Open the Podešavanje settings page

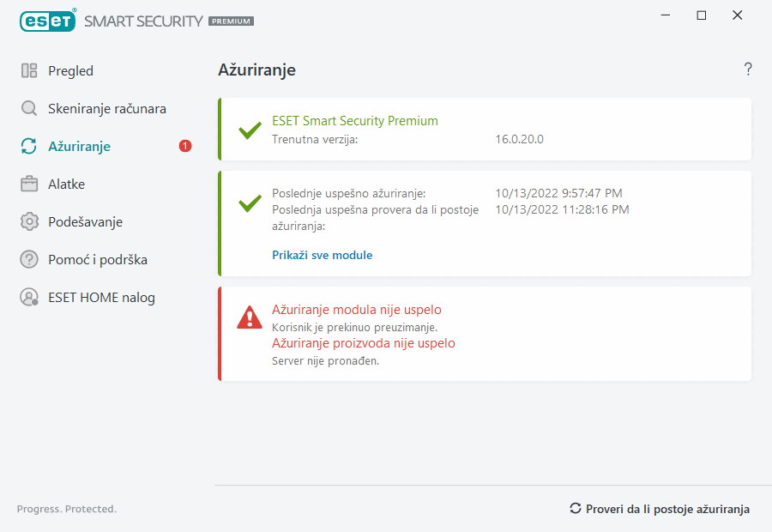coord(85,222)
